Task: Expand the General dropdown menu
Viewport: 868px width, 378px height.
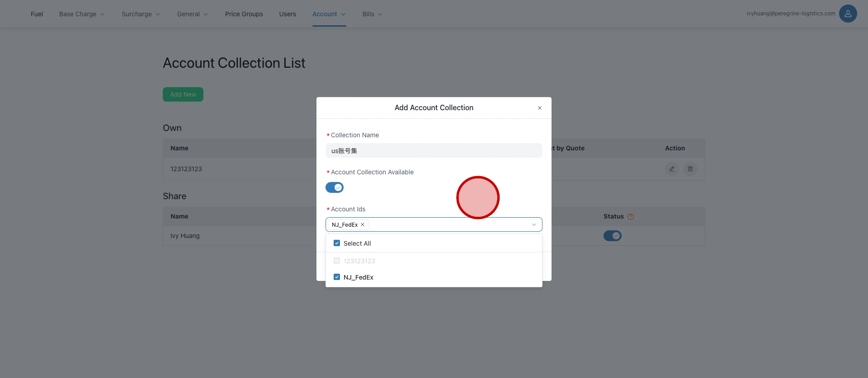Action: point(193,14)
